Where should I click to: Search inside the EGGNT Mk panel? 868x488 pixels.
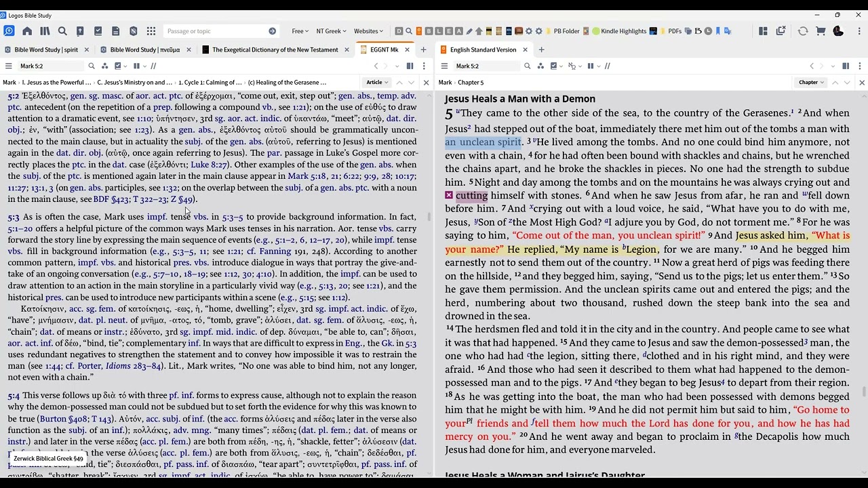[x=92, y=66]
